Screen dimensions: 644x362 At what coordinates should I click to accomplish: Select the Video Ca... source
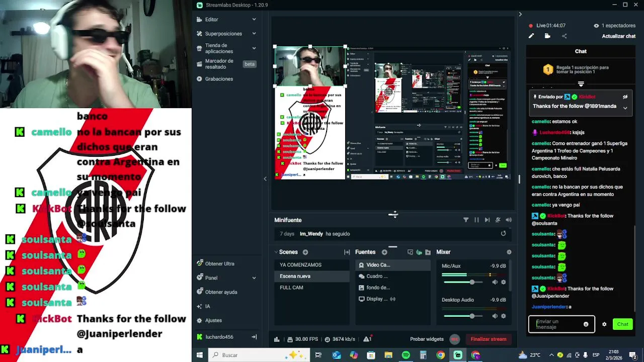tap(393, 265)
